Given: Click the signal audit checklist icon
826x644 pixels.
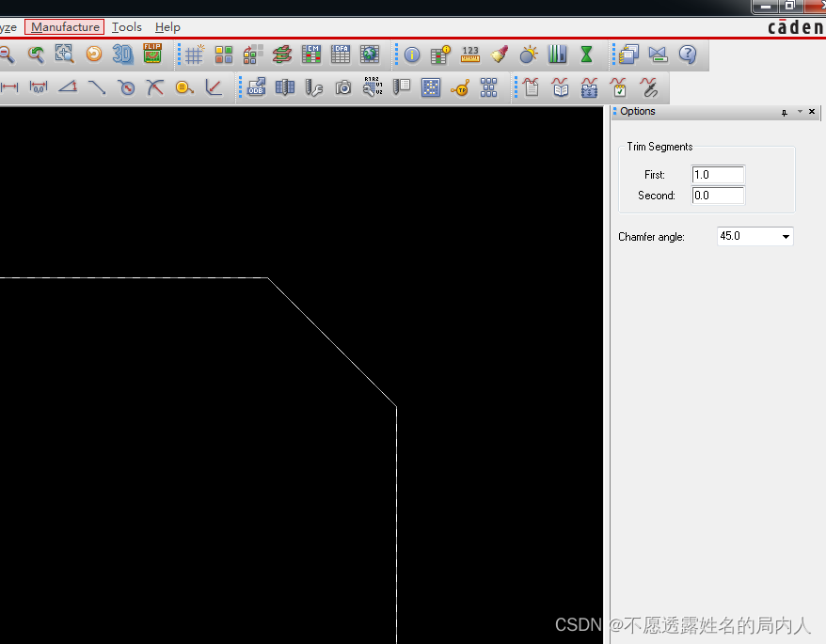Looking at the screenshot, I should pyautogui.click(x=618, y=87).
